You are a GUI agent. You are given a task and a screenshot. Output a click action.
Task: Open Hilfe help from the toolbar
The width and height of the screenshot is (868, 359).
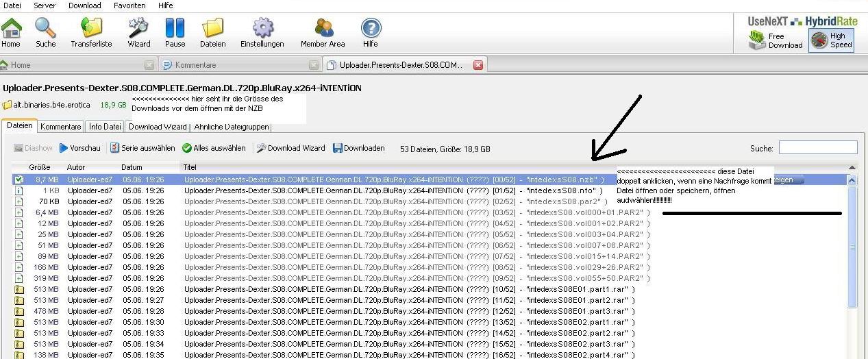click(x=371, y=33)
